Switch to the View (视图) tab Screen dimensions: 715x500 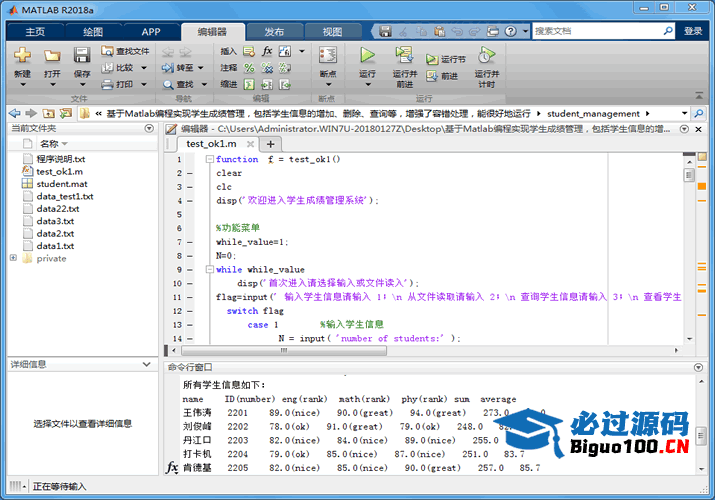pyautogui.click(x=332, y=31)
